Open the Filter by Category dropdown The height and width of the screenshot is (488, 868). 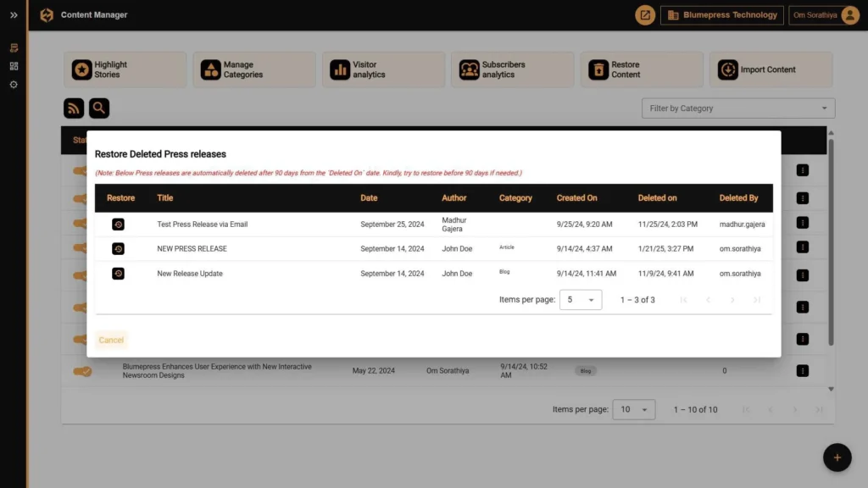point(737,108)
